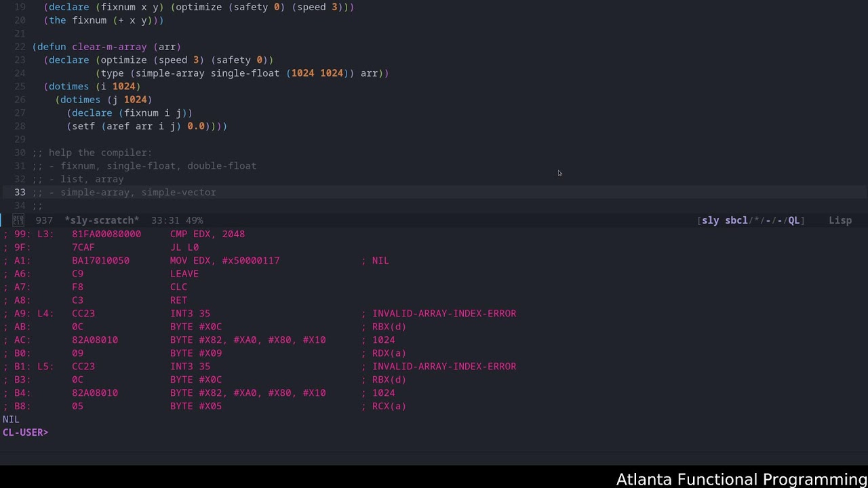
Task: Click INVALID-ARRAY-INDEX-ERROR comment at label L4
Action: click(444, 313)
